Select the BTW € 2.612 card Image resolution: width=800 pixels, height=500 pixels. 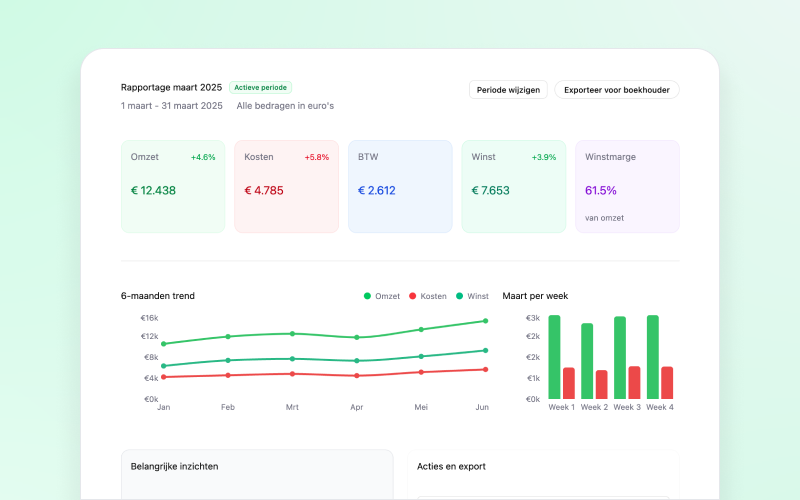click(x=401, y=187)
